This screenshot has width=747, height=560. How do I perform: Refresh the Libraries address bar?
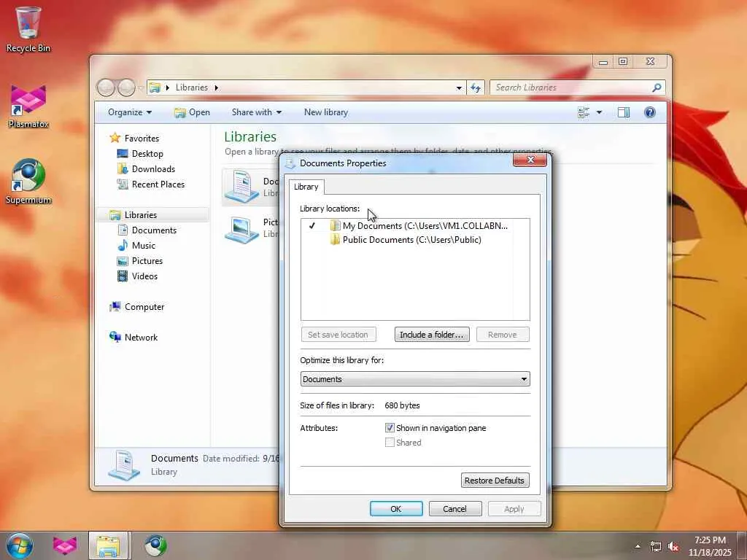[x=476, y=87]
